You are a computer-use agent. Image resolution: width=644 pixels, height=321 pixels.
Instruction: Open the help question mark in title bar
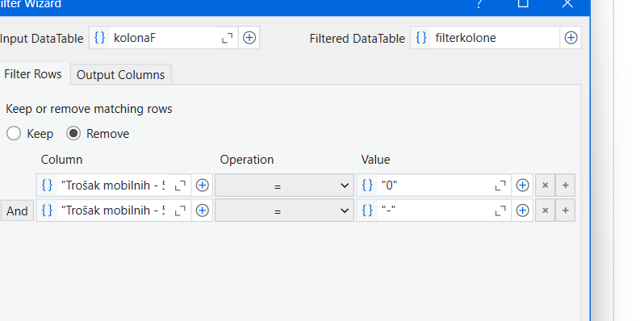coord(478,4)
